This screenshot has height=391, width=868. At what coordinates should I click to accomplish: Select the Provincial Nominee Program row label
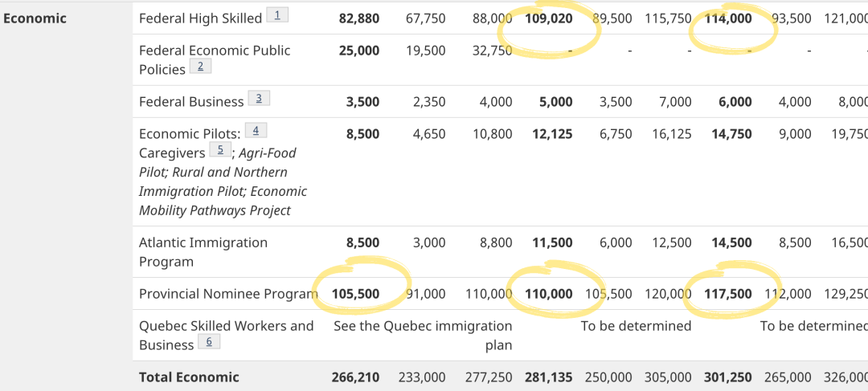coord(228,294)
